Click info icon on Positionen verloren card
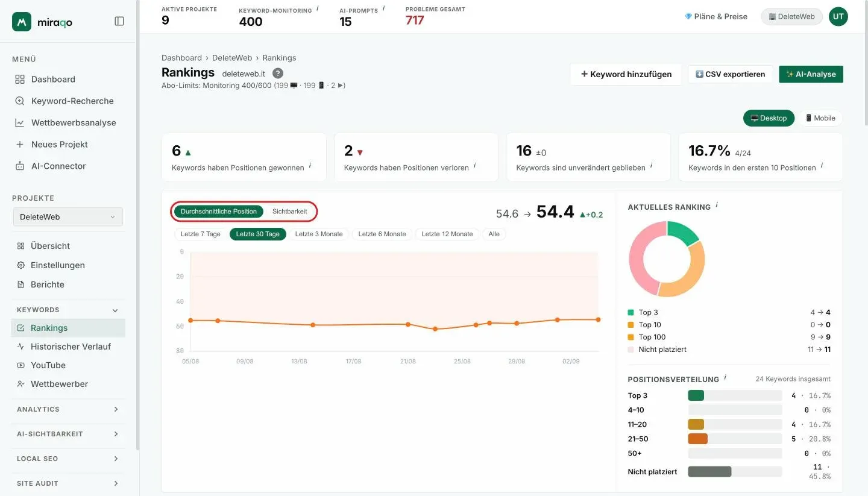Viewport: 868px width, 496px height. [475, 165]
